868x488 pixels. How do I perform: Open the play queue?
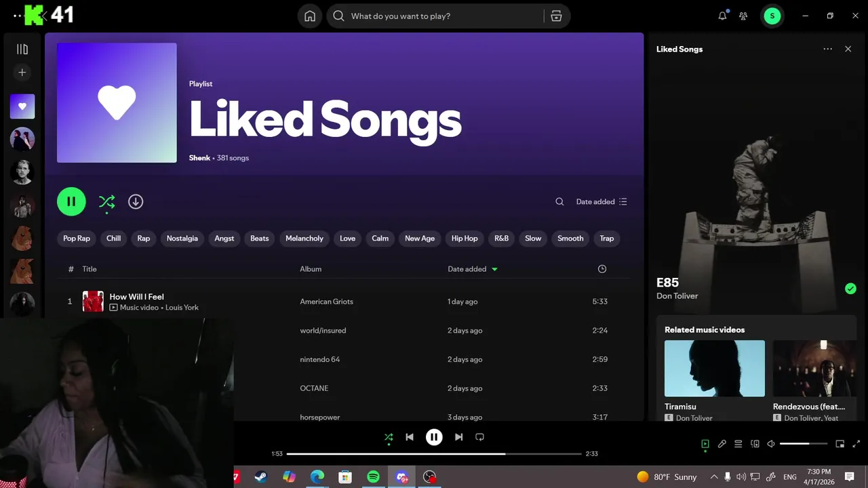738,444
